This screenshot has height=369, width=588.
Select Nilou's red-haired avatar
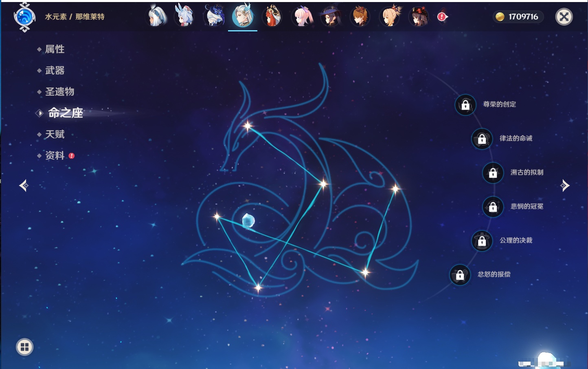click(272, 17)
